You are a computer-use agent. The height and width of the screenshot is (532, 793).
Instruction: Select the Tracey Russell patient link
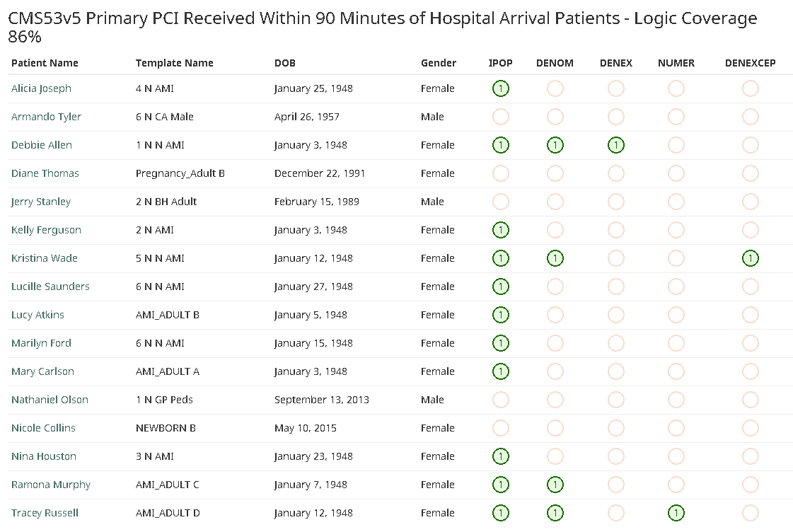[x=45, y=513]
